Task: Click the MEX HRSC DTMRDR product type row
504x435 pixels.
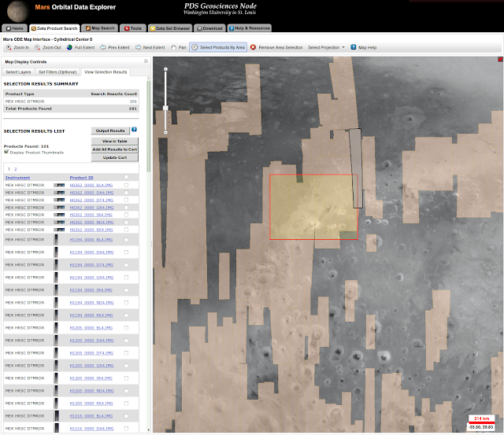Action: pos(71,101)
